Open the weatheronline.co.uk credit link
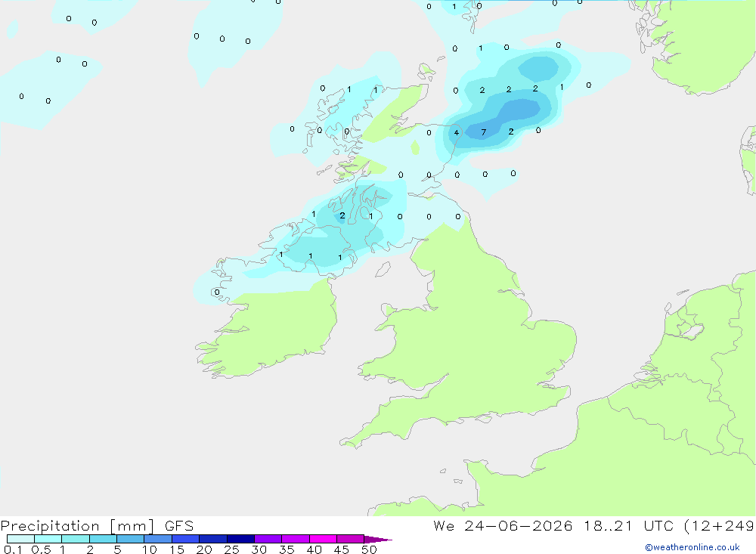Viewport: 756px width, 554px height. pos(692,547)
